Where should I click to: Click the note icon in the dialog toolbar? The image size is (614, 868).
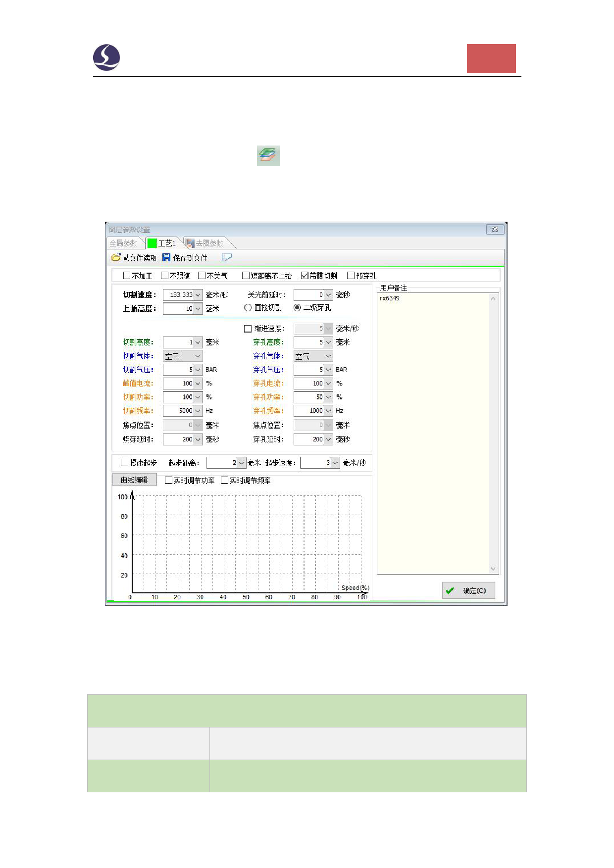(x=227, y=258)
